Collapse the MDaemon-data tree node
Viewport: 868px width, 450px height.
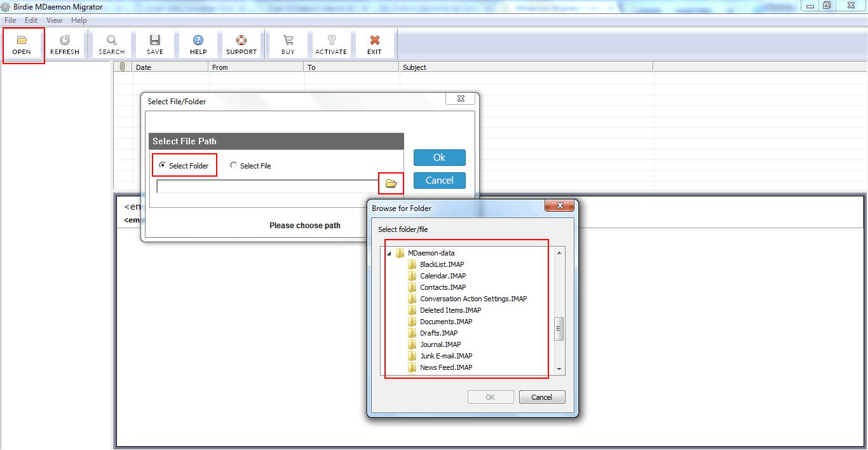tap(389, 253)
